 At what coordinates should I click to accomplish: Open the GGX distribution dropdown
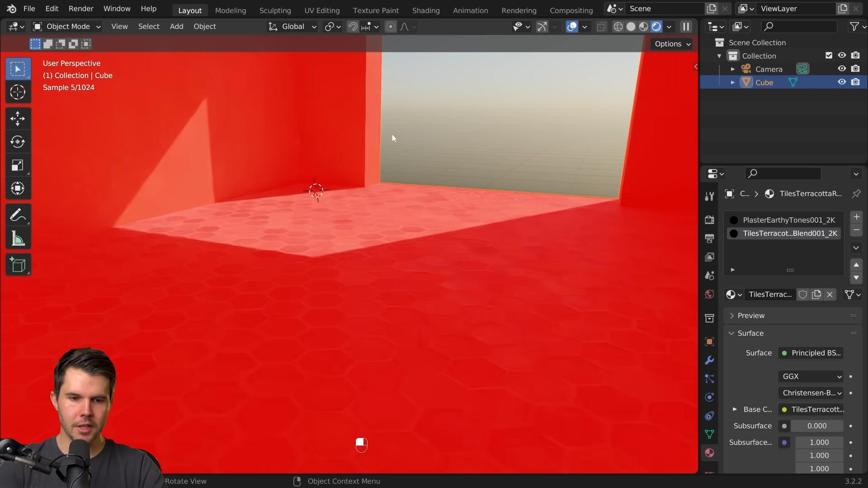[x=811, y=376]
